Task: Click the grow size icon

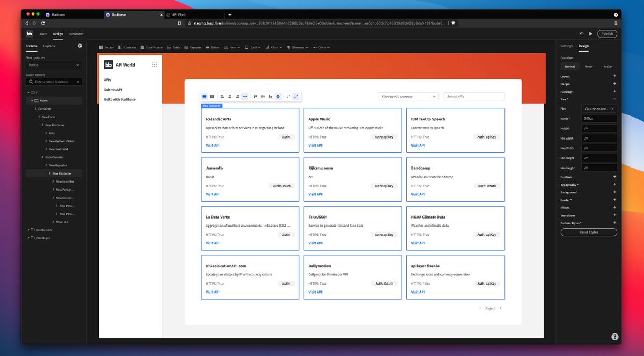Action: click(296, 97)
